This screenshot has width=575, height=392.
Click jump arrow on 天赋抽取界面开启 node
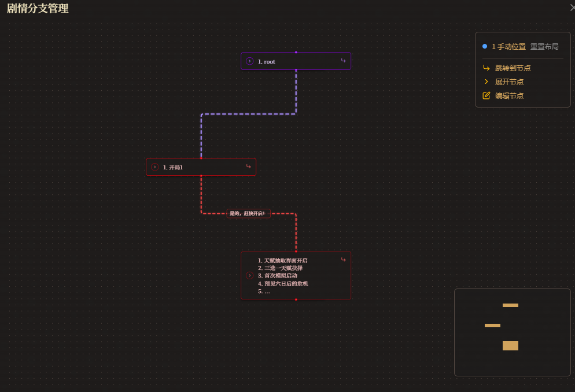(343, 260)
